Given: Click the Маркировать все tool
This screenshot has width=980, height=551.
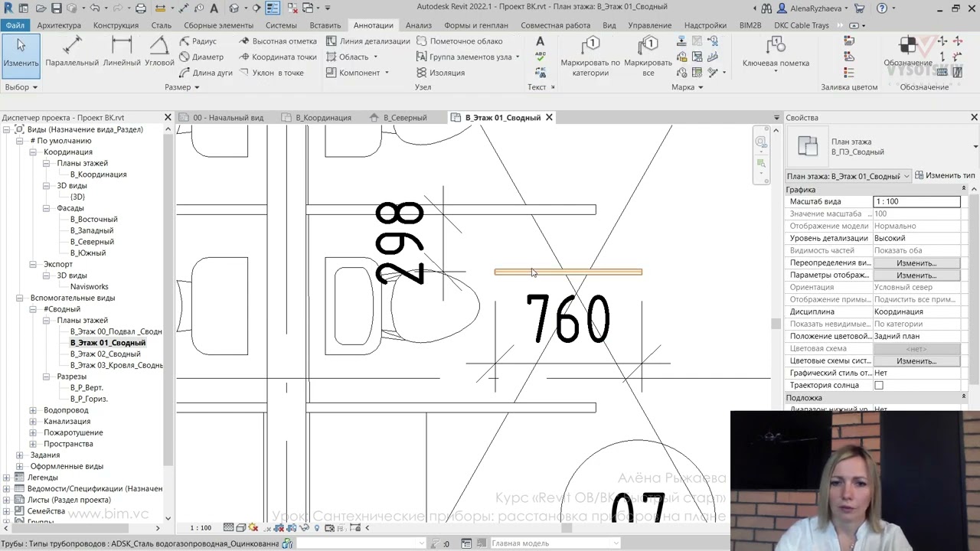Looking at the screenshot, I should tap(648, 56).
